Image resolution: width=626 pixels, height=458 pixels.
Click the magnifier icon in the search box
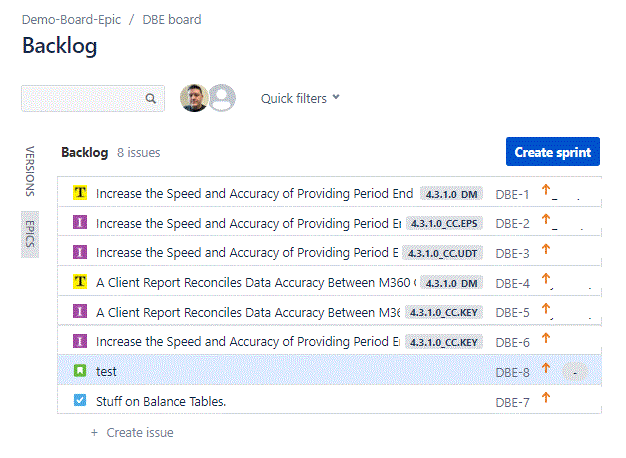pos(151,98)
